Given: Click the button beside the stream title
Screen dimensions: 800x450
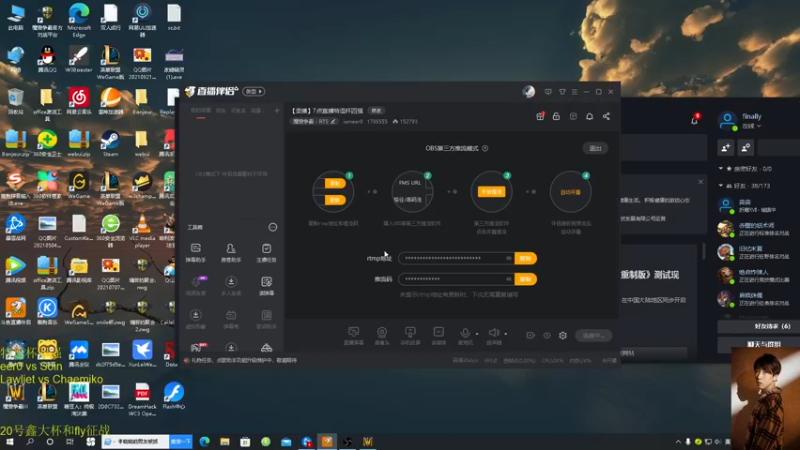Looking at the screenshot, I should coord(376,111).
